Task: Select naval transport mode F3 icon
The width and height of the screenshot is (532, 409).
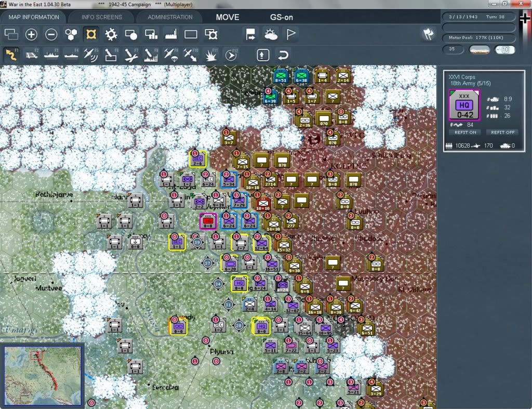Action: click(51, 55)
